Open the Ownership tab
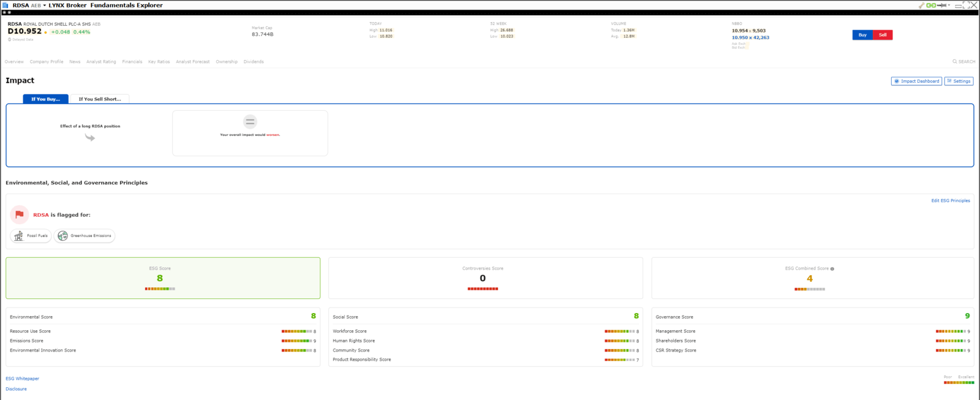The width and height of the screenshot is (980, 400). point(227,61)
